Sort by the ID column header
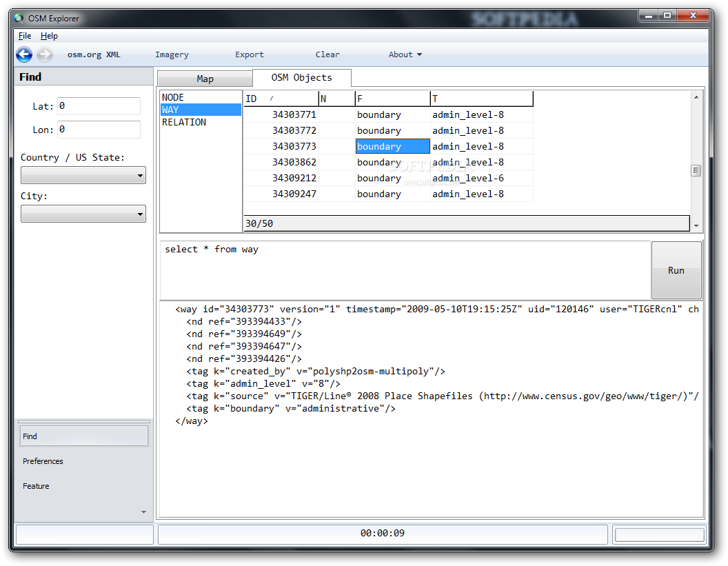Viewport: 728px width, 566px height. tap(281, 99)
